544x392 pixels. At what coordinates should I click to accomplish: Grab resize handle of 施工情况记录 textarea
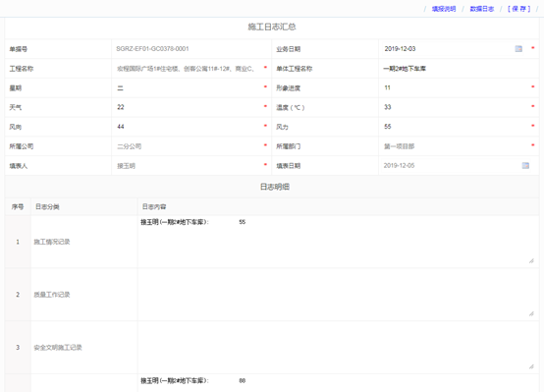click(531, 261)
